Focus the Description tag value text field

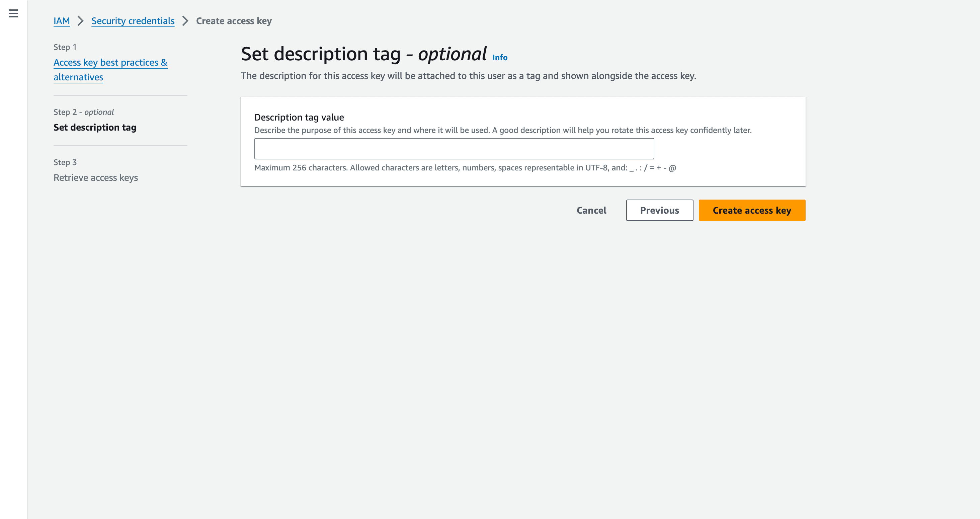[x=454, y=149]
